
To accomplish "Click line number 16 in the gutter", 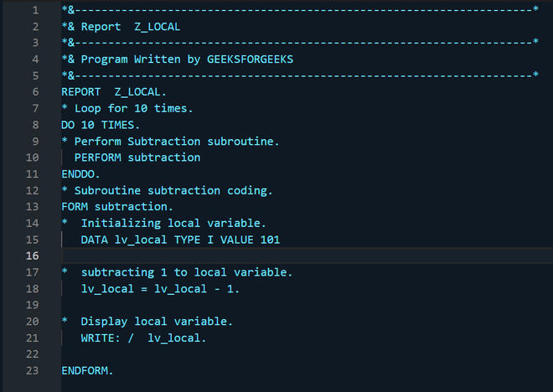I will [34, 255].
